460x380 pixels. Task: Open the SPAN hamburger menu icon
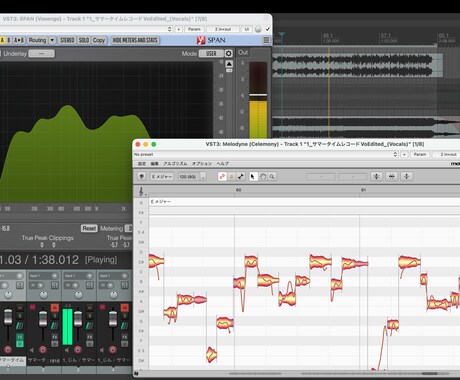(266, 40)
